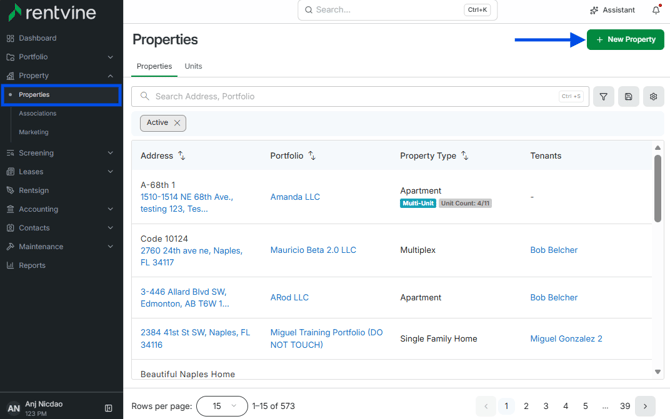
Task: Click the Contacts sidebar icon
Action: 11,228
